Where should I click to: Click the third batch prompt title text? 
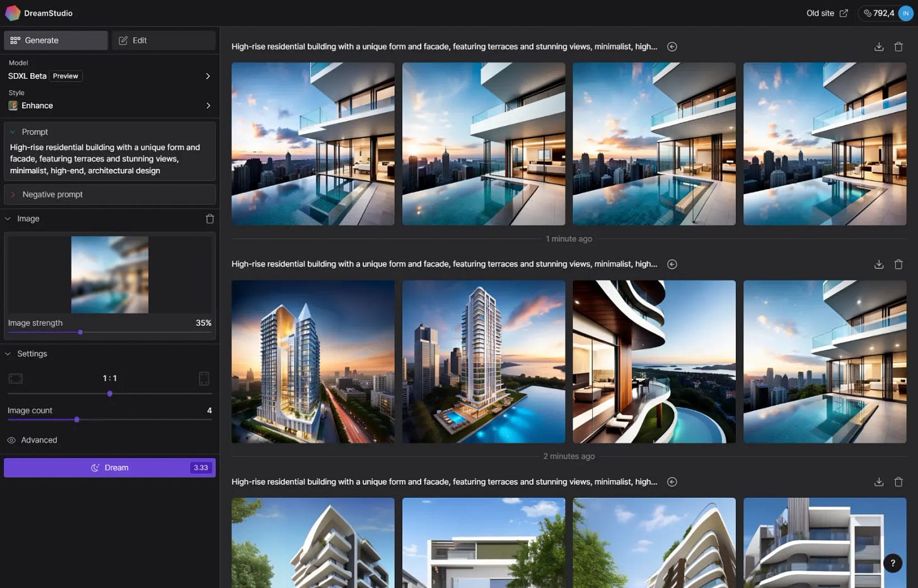(x=444, y=482)
